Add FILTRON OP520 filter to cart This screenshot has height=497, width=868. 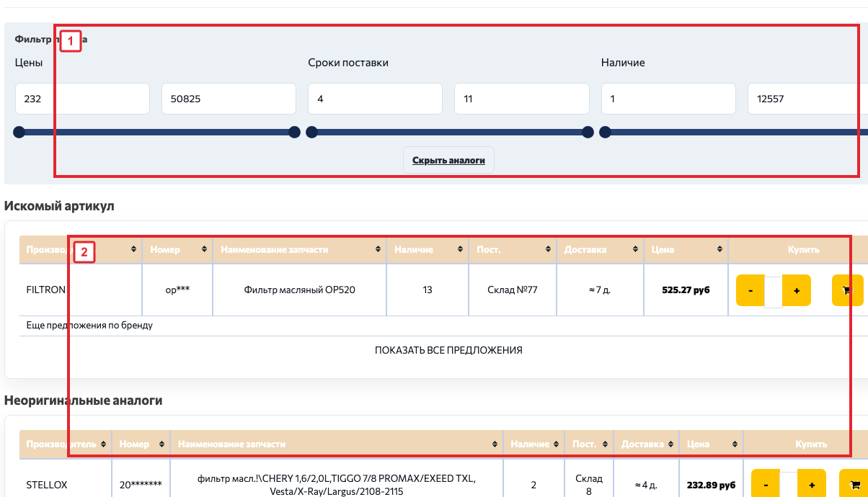tap(847, 290)
